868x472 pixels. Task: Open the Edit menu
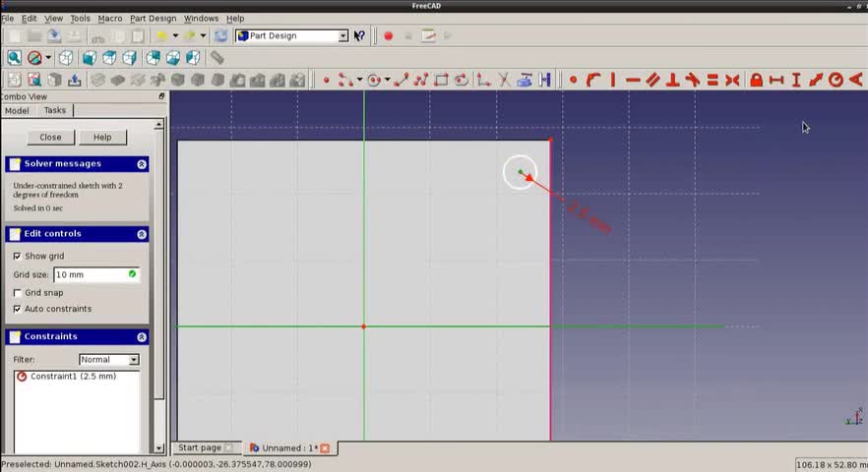29,19
